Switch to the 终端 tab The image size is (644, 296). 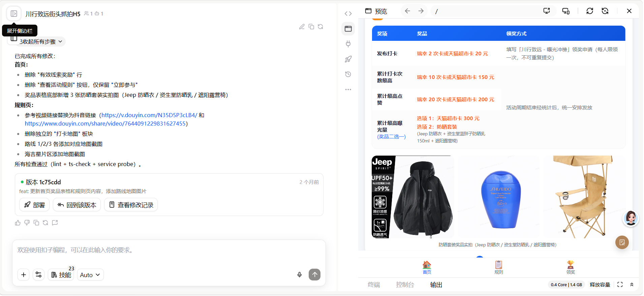tap(374, 285)
